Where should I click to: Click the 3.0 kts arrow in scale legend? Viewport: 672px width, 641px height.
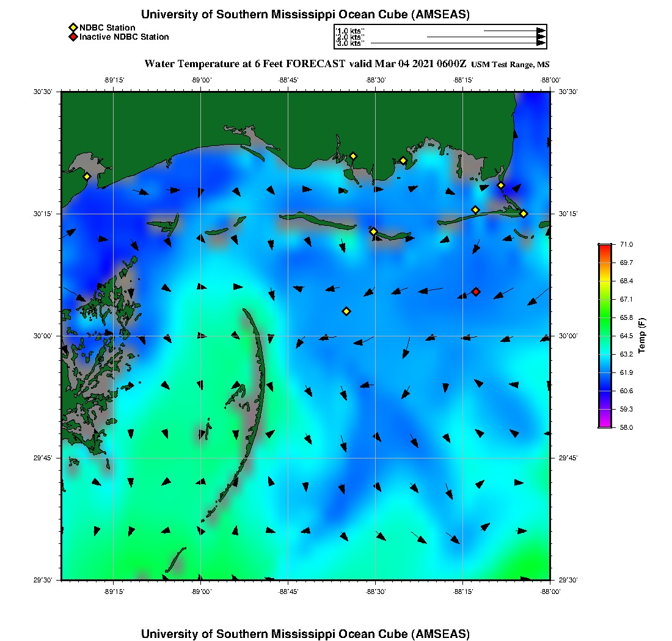tap(457, 43)
